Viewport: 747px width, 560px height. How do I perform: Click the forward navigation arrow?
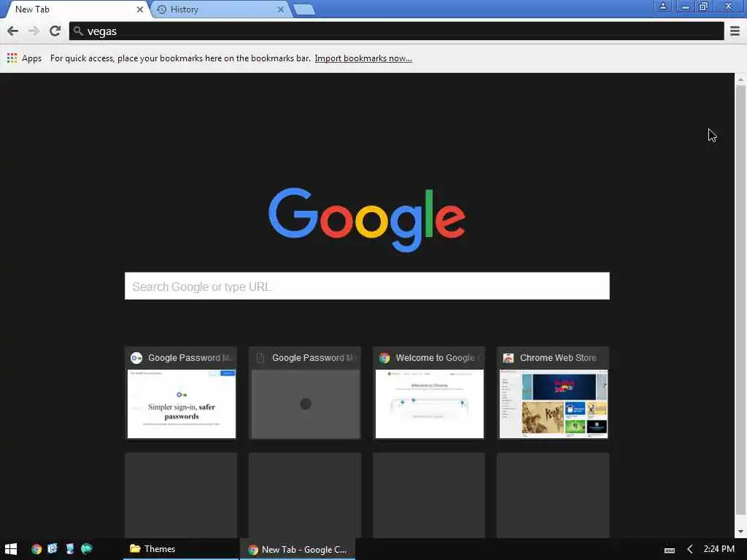34,31
